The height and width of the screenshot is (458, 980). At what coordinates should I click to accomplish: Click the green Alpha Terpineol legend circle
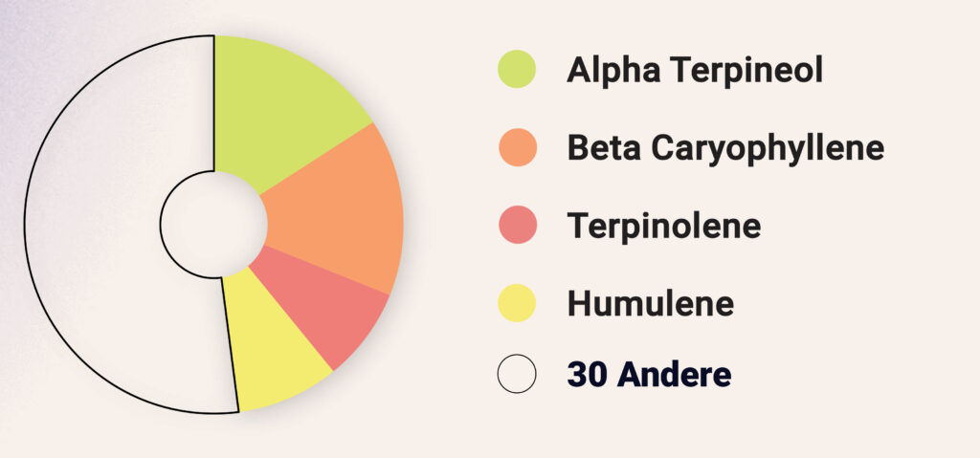point(517,70)
